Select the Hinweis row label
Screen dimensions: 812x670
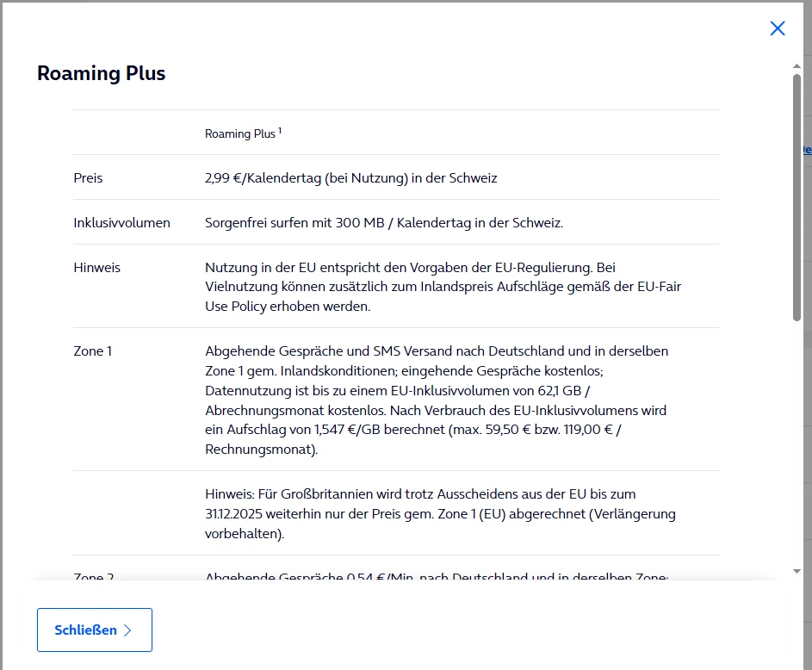pyautogui.click(x=96, y=268)
